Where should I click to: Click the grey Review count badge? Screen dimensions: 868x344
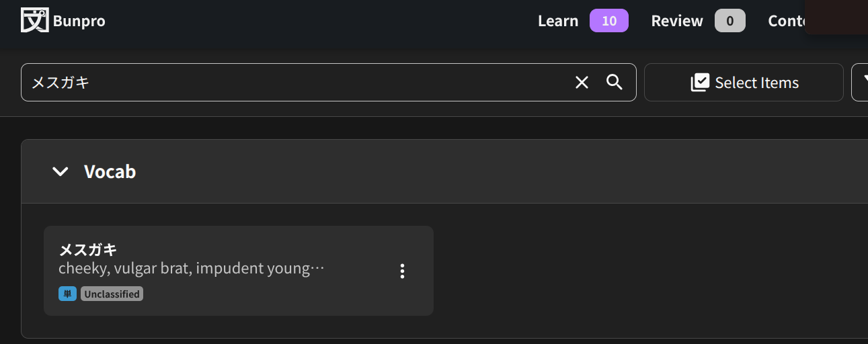tap(729, 21)
